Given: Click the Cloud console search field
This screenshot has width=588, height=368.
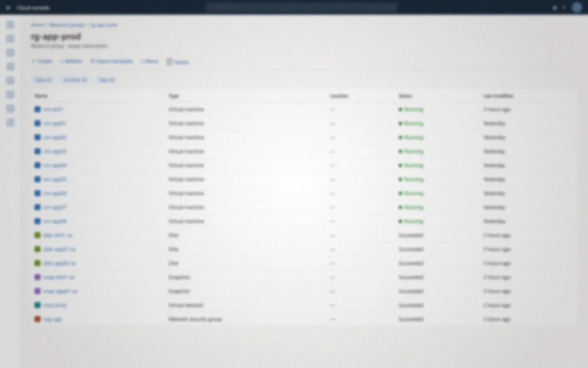Looking at the screenshot, I should [x=301, y=7].
